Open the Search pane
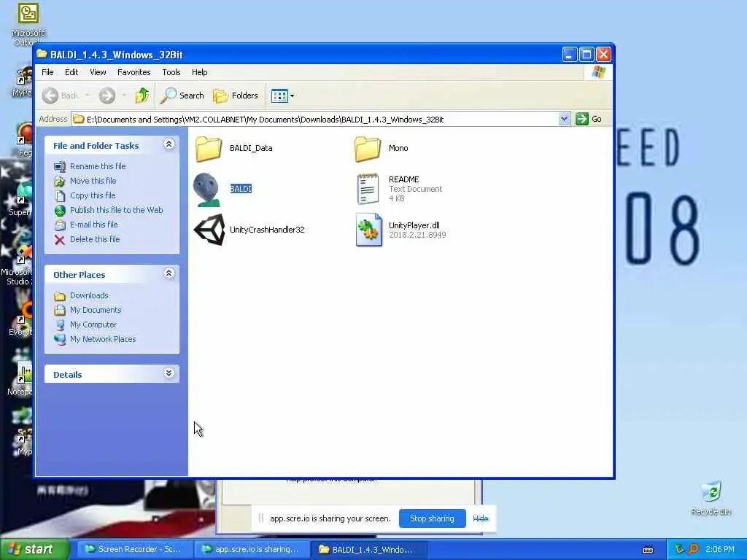Image resolution: width=747 pixels, height=560 pixels. pos(182,96)
